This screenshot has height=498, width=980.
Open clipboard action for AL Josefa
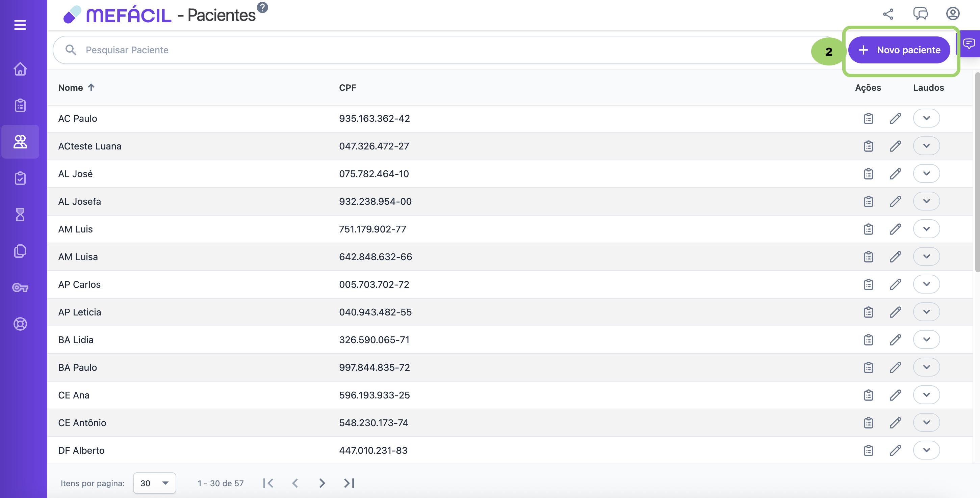[x=868, y=201]
